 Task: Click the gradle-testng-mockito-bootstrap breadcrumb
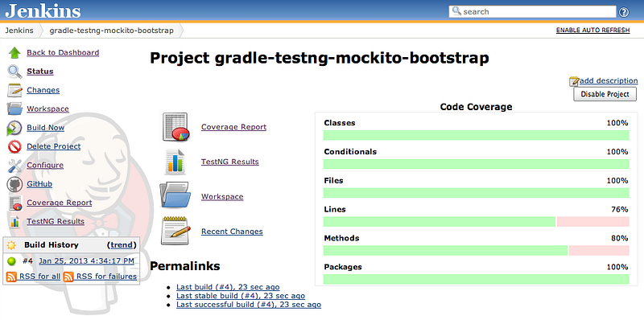click(x=112, y=31)
